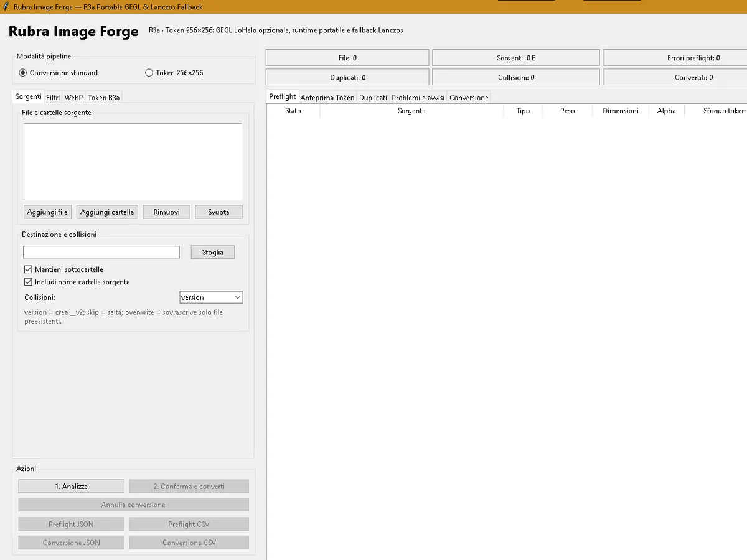Show the Preflight results tab
Viewport: 747px width, 560px height.
pos(283,96)
